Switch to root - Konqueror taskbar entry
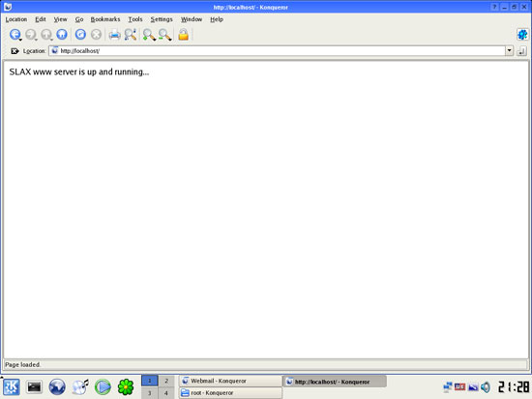 coord(230,393)
